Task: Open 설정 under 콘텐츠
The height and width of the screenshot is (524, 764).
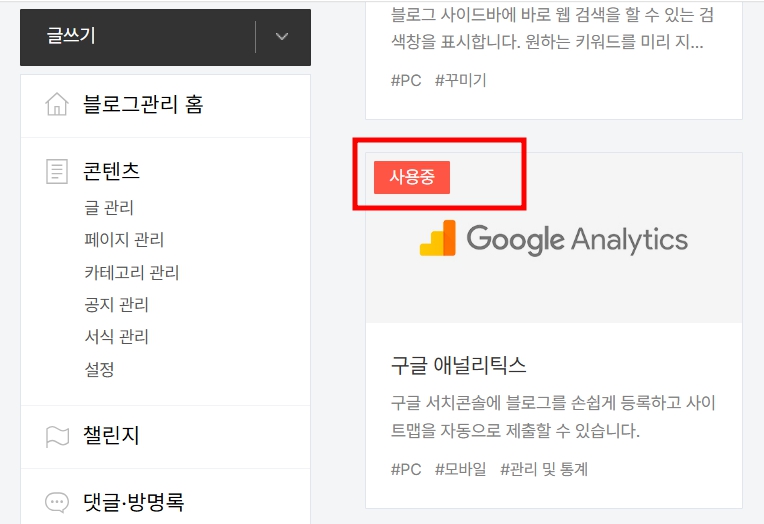Action: click(99, 369)
